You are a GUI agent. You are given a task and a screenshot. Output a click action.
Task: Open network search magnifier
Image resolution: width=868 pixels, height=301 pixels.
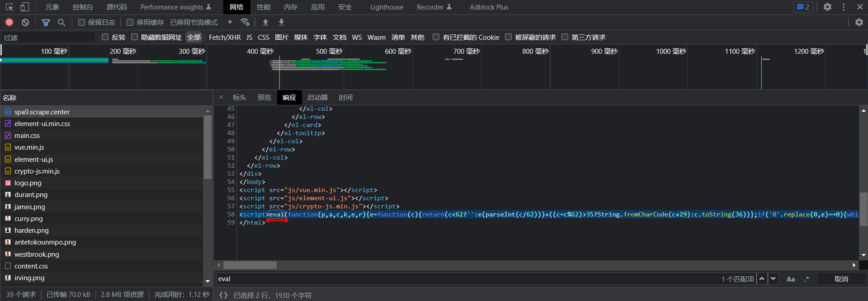[61, 22]
